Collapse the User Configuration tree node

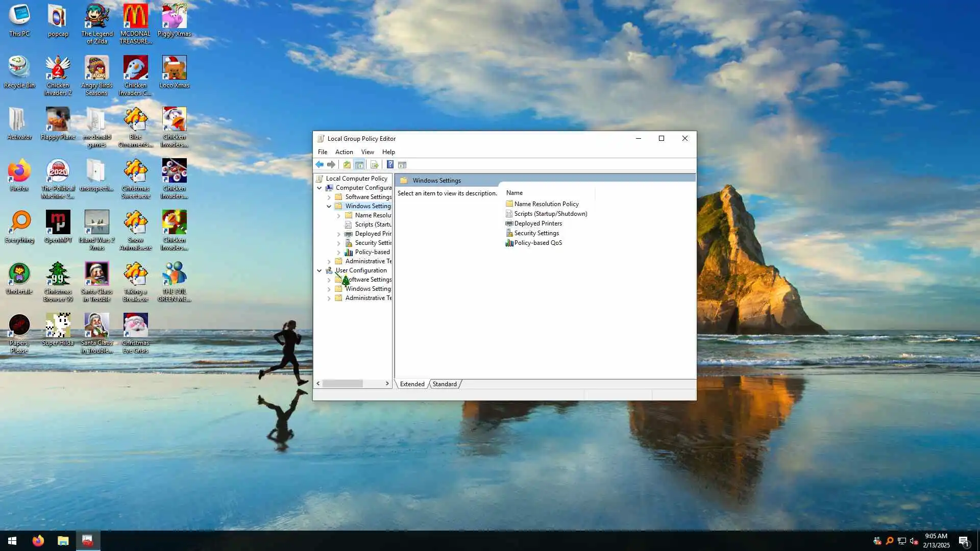[320, 270]
